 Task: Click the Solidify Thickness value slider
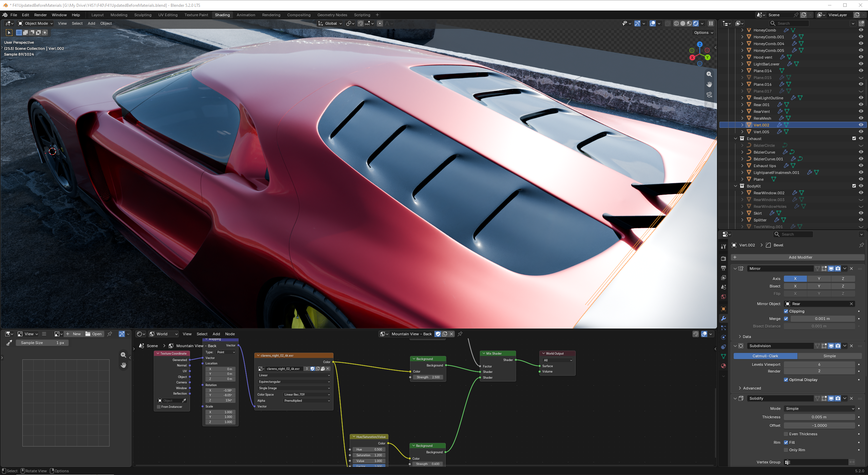pyautogui.click(x=819, y=417)
